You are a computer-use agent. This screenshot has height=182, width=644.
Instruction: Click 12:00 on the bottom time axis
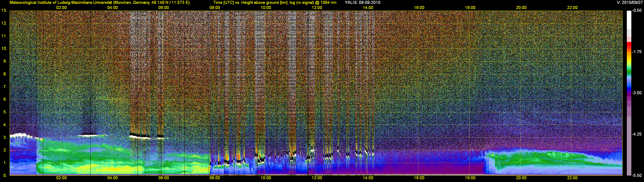[317, 178]
